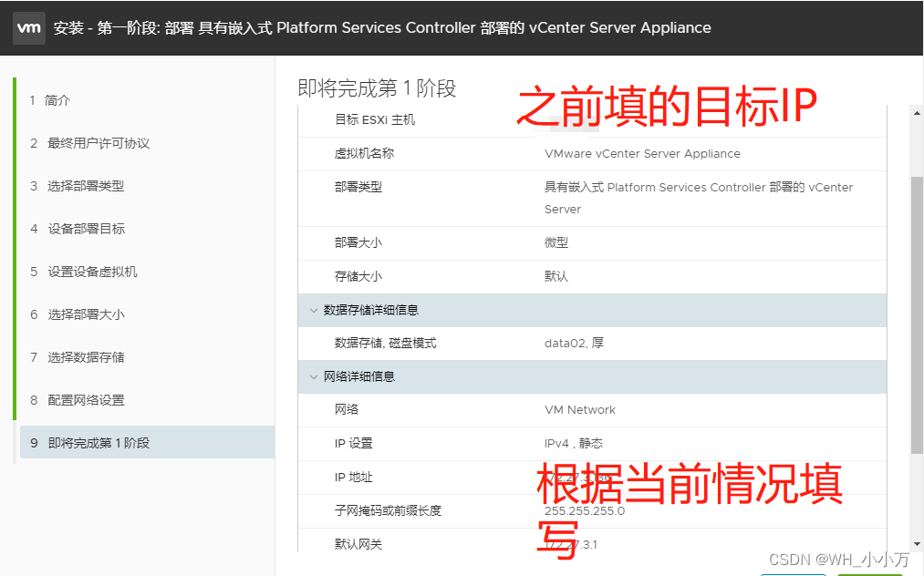Click the 存储大小 label

point(358,277)
